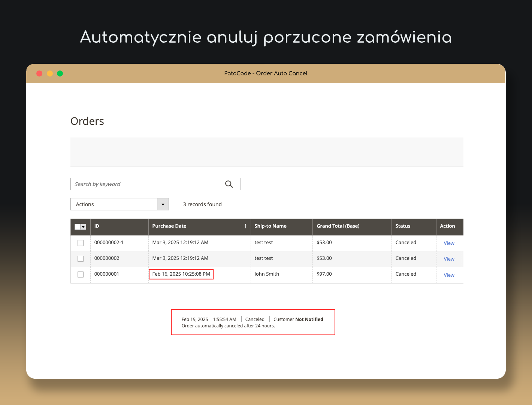
Task: View order 000000002-1 details
Action: [449, 243]
